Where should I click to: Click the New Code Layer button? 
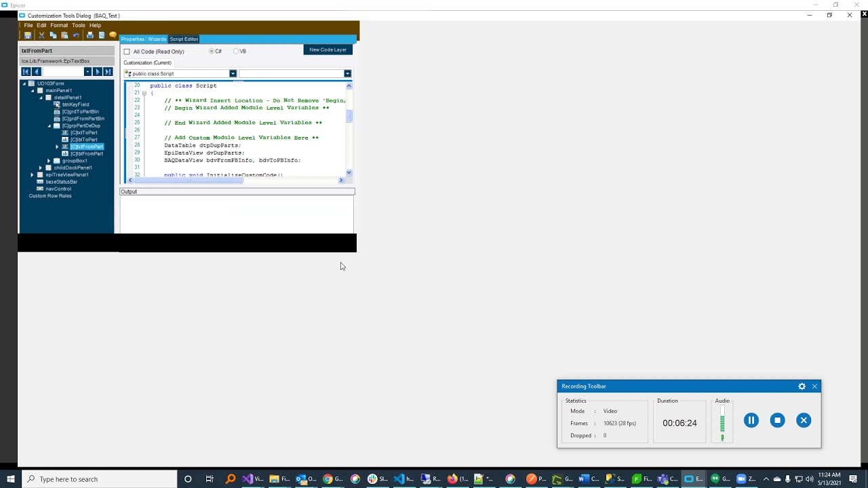pos(328,49)
